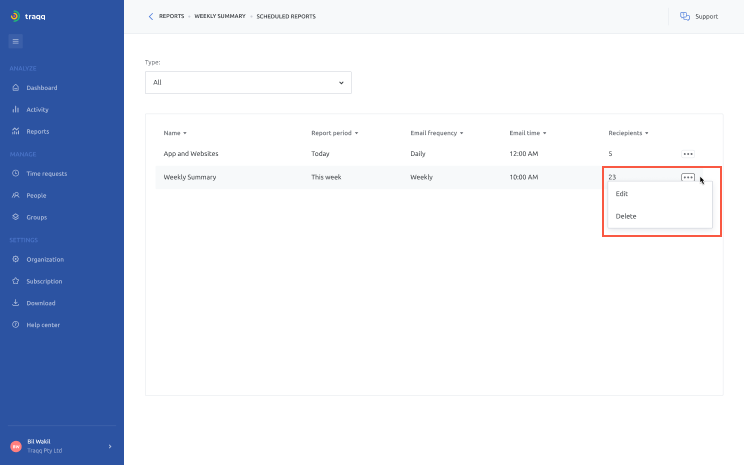Go to Activity in the sidebar

37,110
